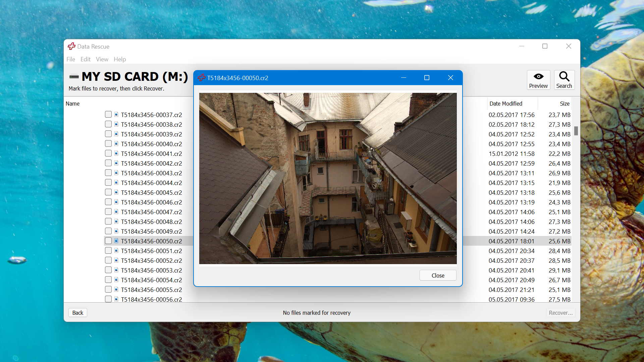Mark T5184x3456-00050.cr2 for recovery
This screenshot has height=362, width=644.
point(108,241)
